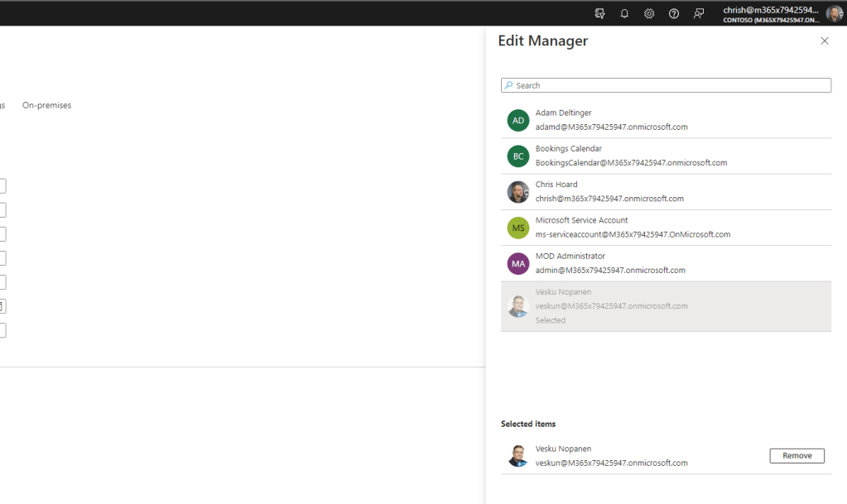Remove Vesku Nopanen from selected items

click(x=796, y=456)
